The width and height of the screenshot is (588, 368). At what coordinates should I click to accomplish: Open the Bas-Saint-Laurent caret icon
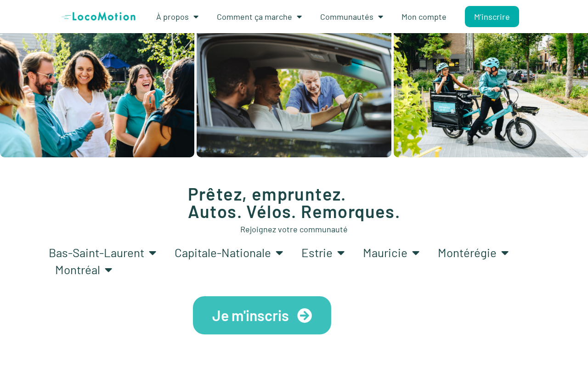pyautogui.click(x=153, y=253)
